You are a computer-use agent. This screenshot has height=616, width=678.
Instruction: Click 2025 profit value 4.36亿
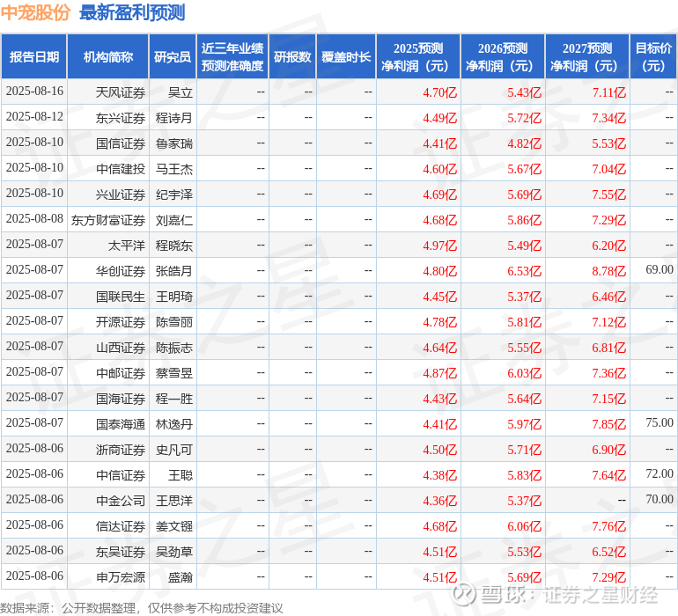click(x=439, y=501)
